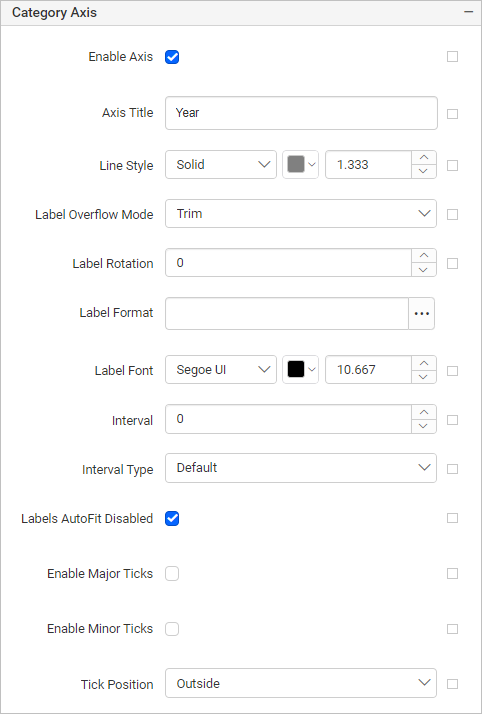Viewport: 482px width, 714px height.
Task: Open the Interval Type dropdown
Action: (x=301, y=468)
